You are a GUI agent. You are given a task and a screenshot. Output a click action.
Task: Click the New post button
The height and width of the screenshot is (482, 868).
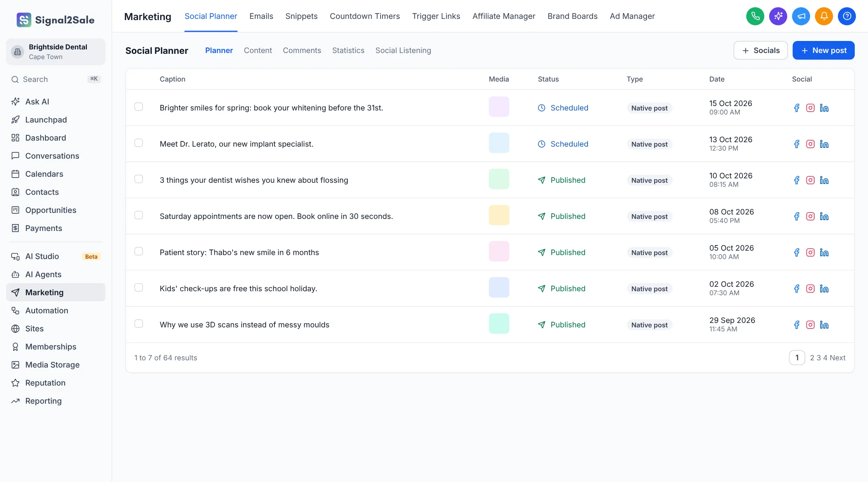tap(823, 50)
